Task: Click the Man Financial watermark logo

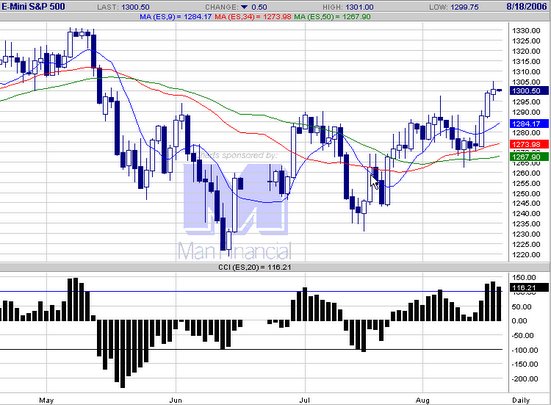Action: [235, 212]
